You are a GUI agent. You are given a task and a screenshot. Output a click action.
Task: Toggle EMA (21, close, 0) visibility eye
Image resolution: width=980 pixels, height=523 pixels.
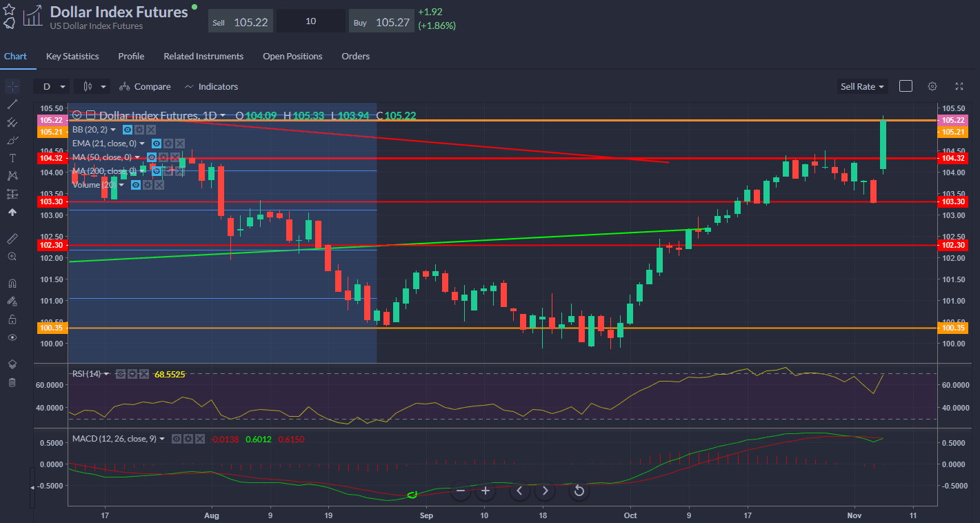point(157,144)
